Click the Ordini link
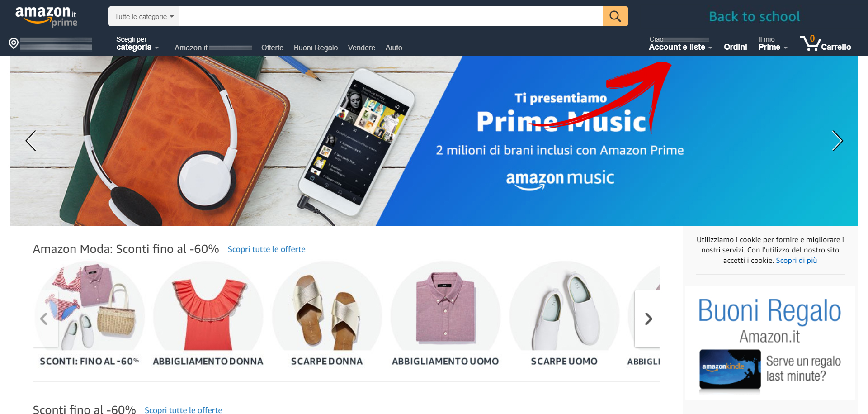The height and width of the screenshot is (414, 868). click(735, 47)
